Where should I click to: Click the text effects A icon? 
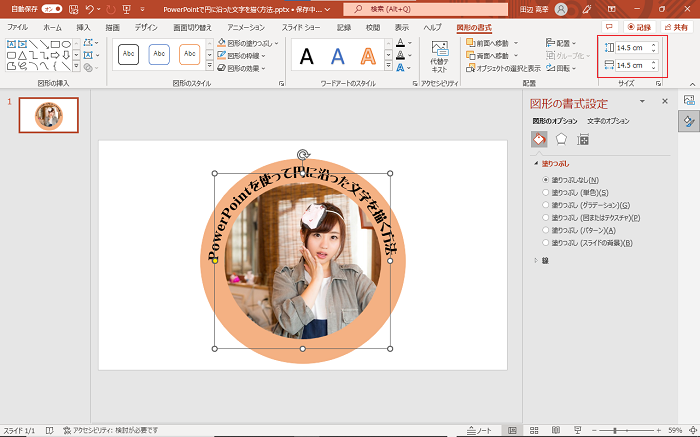tap(400, 67)
